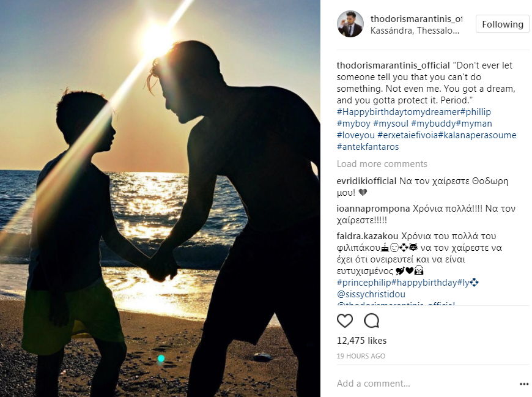Open the speech bubble comment icon
Screen dimensions: 532x397
371,321
